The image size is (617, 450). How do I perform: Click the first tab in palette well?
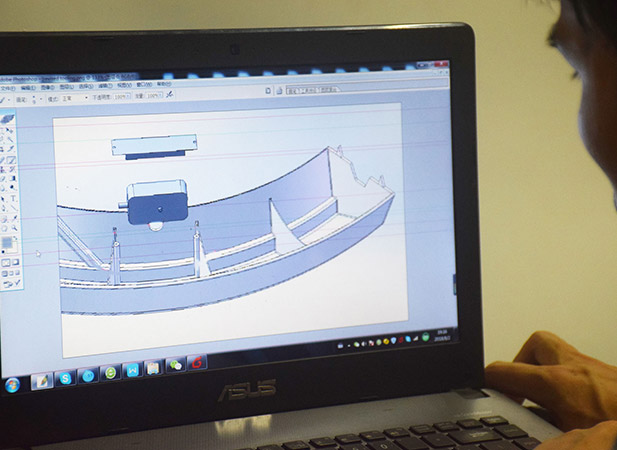coord(292,91)
